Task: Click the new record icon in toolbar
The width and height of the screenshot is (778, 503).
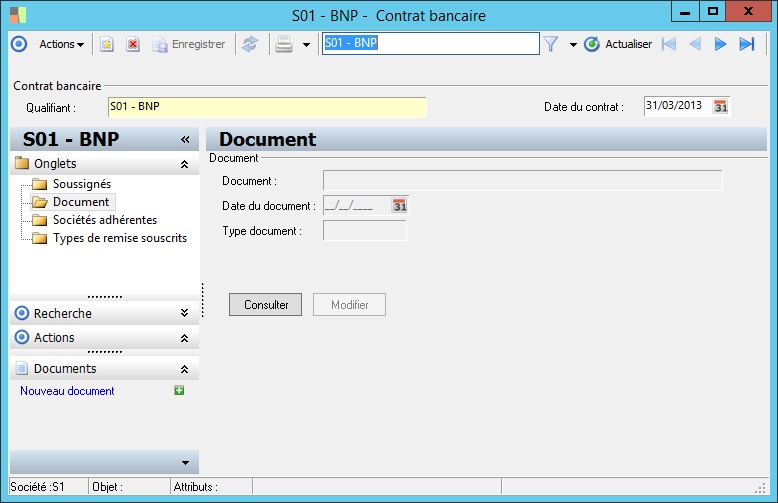Action: pyautogui.click(x=107, y=44)
